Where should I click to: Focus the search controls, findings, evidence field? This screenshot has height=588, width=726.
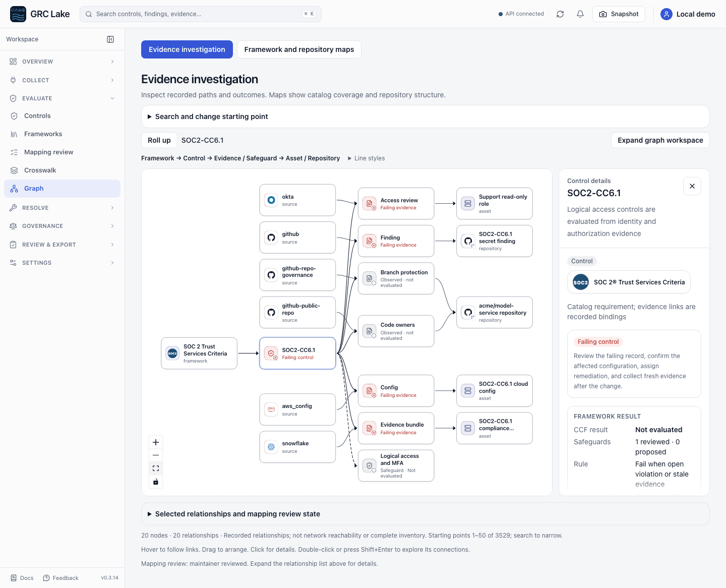point(201,14)
